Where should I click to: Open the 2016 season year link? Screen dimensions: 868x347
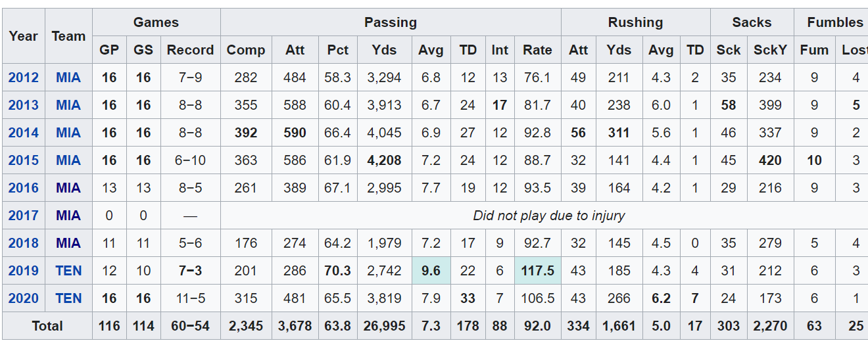point(23,188)
